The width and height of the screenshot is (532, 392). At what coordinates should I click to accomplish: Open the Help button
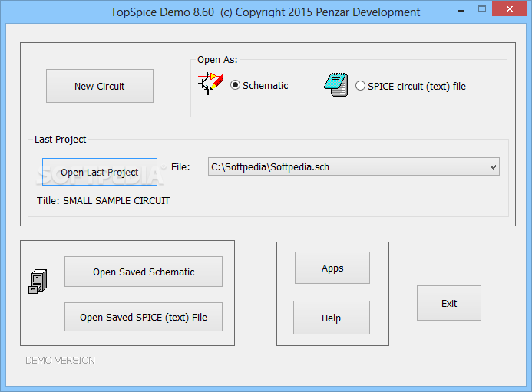pyautogui.click(x=332, y=318)
